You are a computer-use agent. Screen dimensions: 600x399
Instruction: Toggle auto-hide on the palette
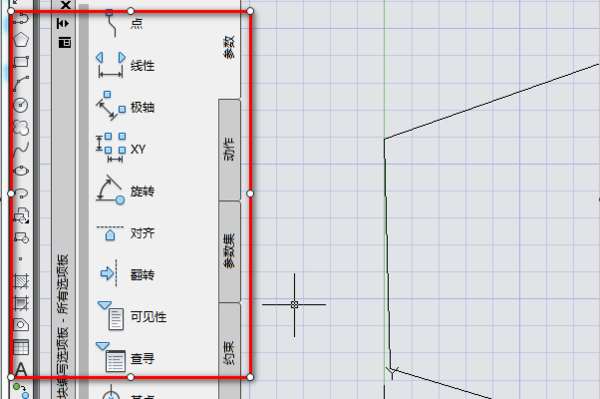coord(64,24)
